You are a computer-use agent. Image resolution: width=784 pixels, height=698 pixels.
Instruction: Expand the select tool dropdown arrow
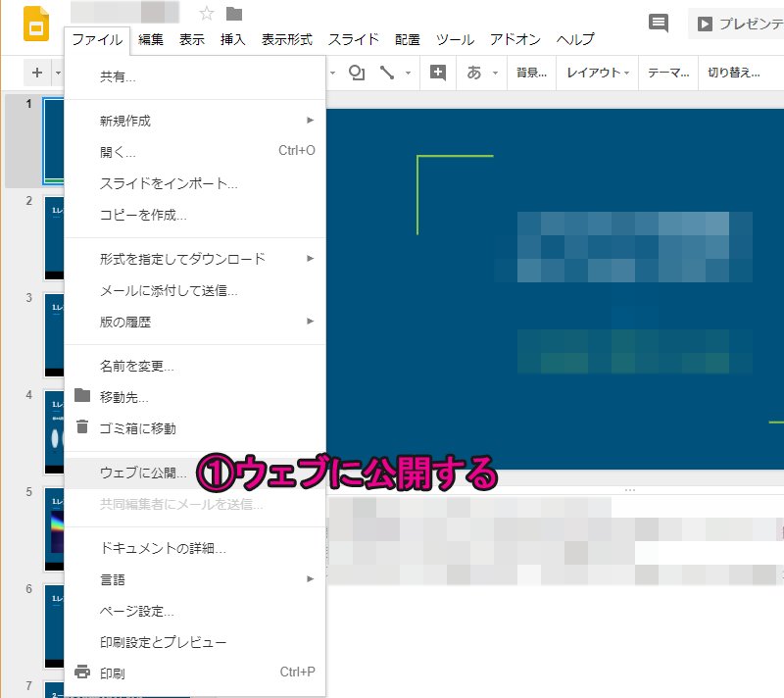coord(332,73)
